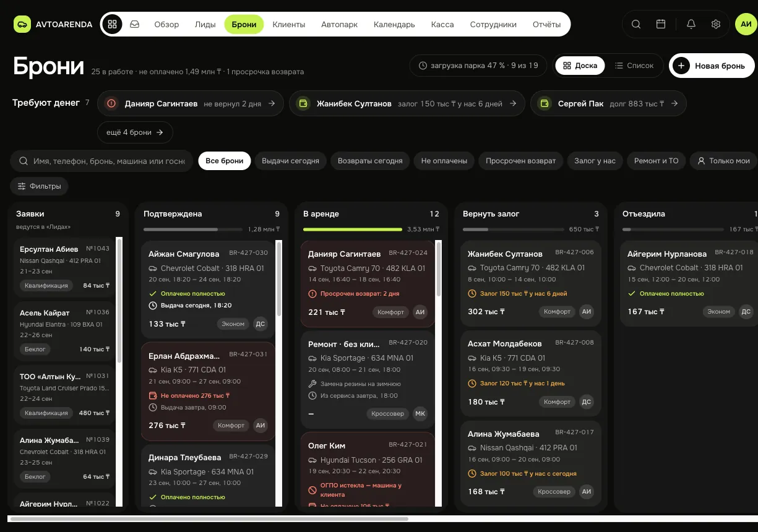The image size is (758, 532).
Task: Open the загрузка парка 47 % indicator
Action: (x=478, y=66)
